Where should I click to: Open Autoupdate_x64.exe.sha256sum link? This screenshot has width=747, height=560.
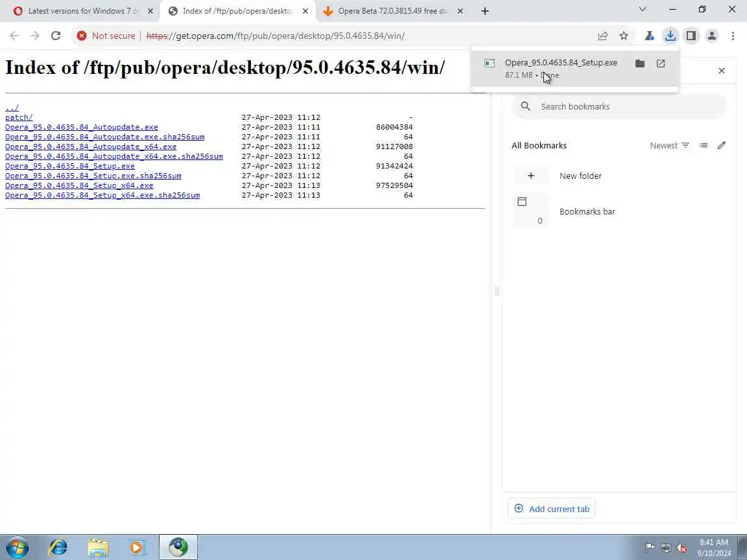(x=114, y=156)
